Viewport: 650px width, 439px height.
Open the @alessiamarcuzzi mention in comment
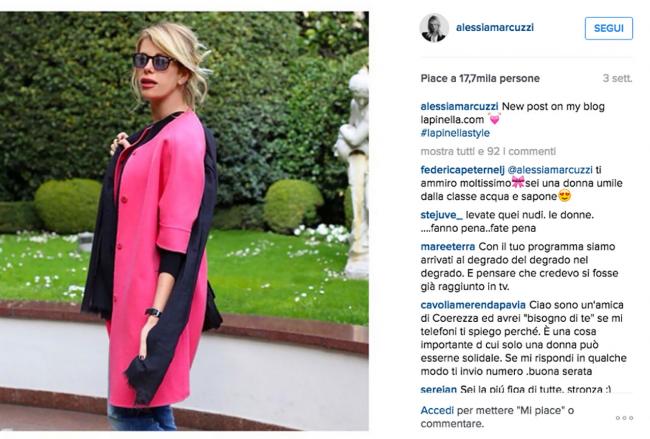pos(550,170)
